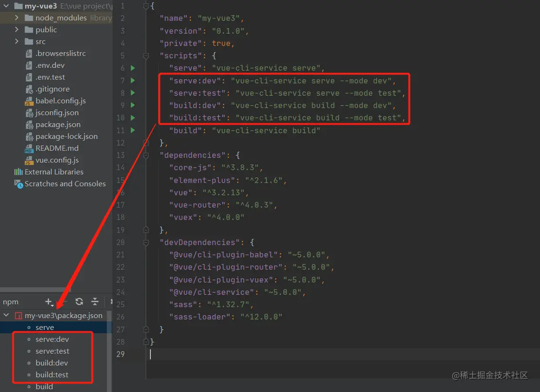Fold the root JSON object at line 1

tap(146, 6)
